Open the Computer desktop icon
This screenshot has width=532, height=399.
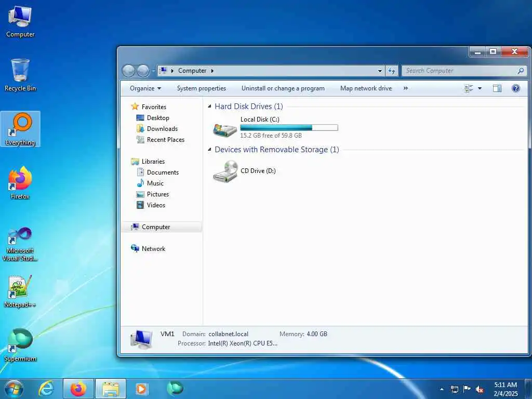tap(20, 21)
